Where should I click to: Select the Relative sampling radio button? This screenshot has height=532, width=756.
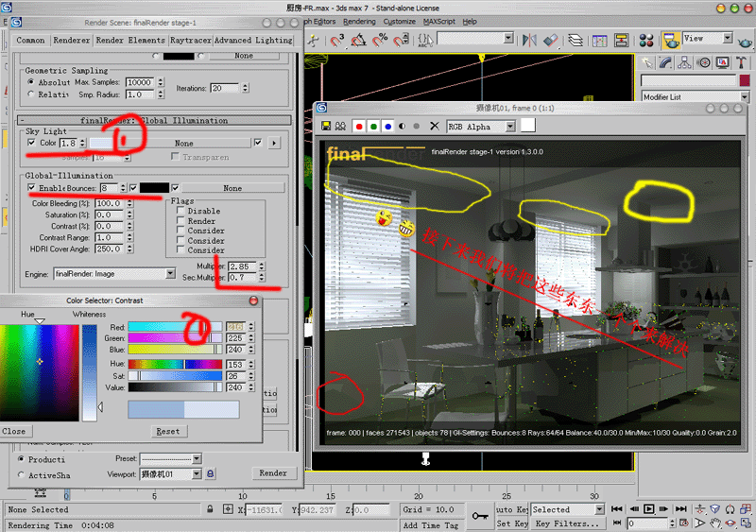(x=31, y=94)
